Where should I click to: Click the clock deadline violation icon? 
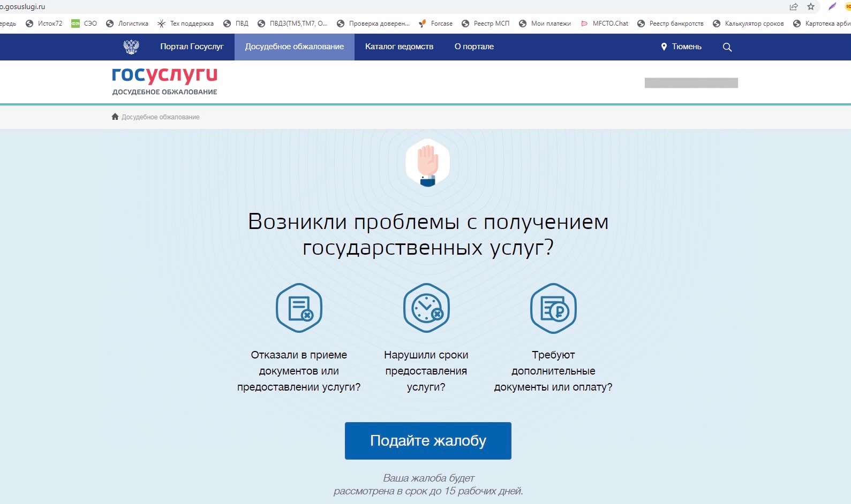[x=426, y=308]
